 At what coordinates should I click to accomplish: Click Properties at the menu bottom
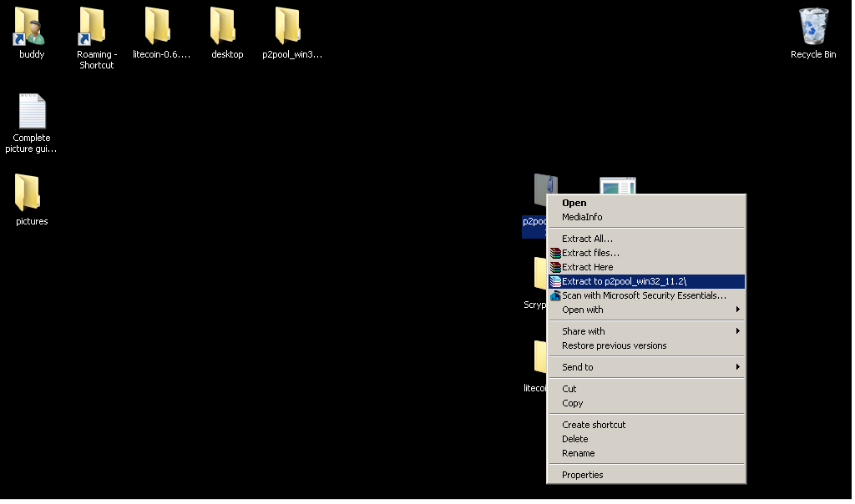(582, 475)
